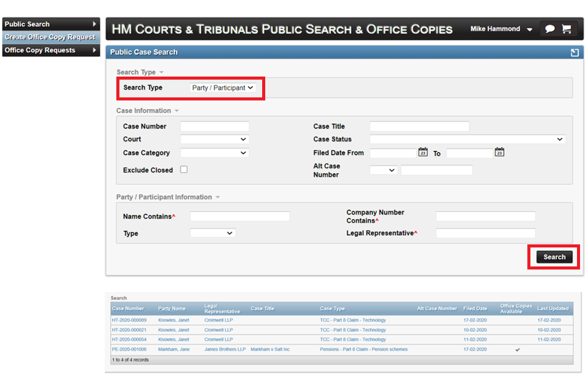Expand the Case Status dropdown
This screenshot has width=588, height=392.
coord(467,139)
